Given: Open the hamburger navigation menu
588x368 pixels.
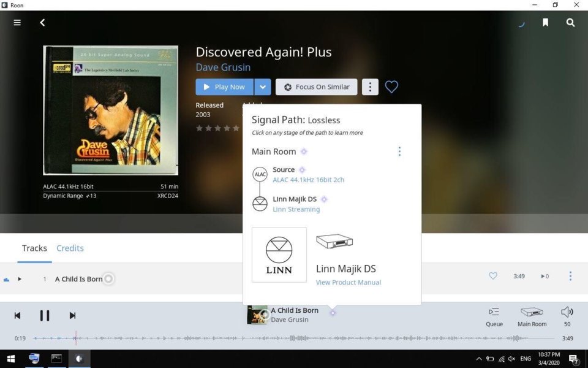Looking at the screenshot, I should coord(17,23).
